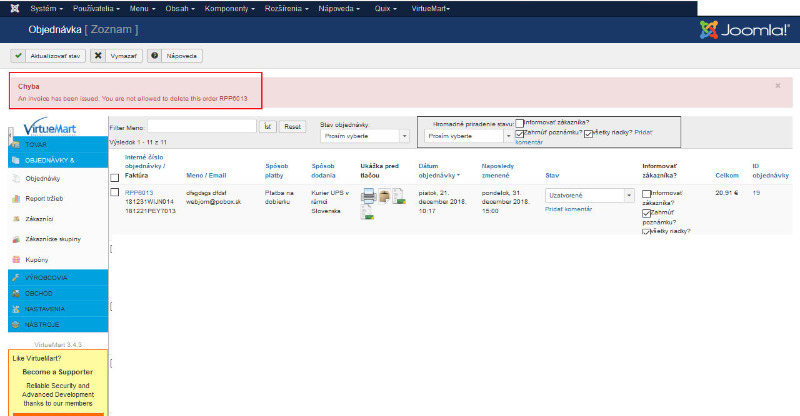
Task: Click the Ísť filter button
Action: pyautogui.click(x=268, y=126)
